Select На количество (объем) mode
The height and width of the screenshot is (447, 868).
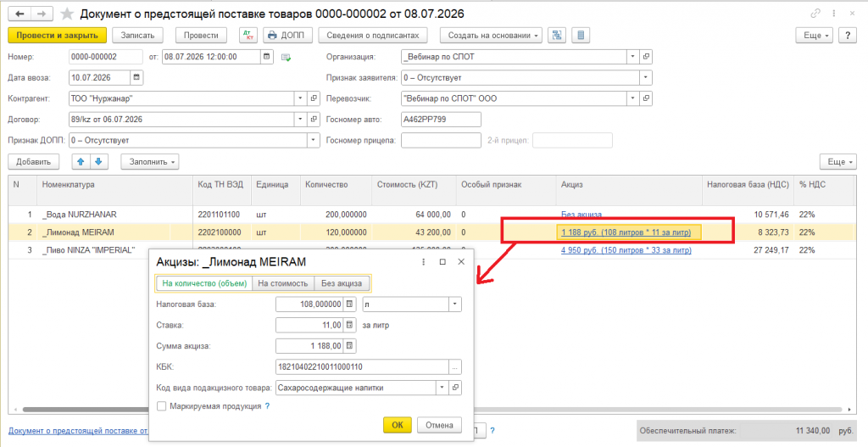204,283
